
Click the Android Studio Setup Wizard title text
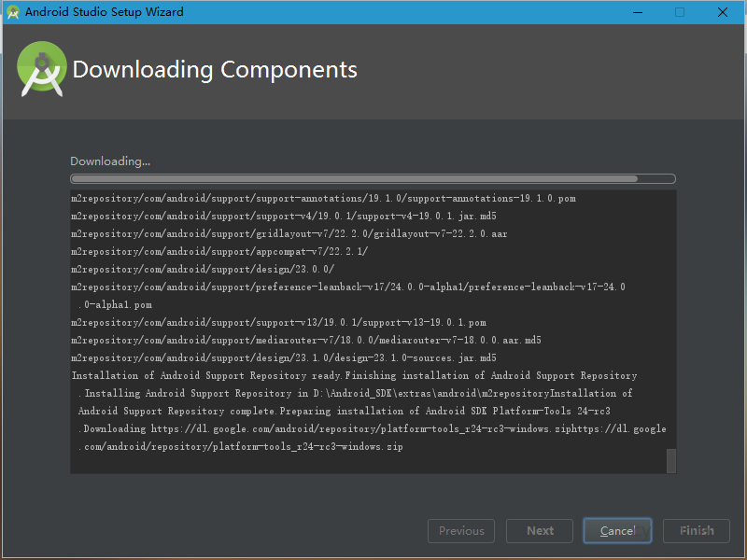[x=104, y=12]
